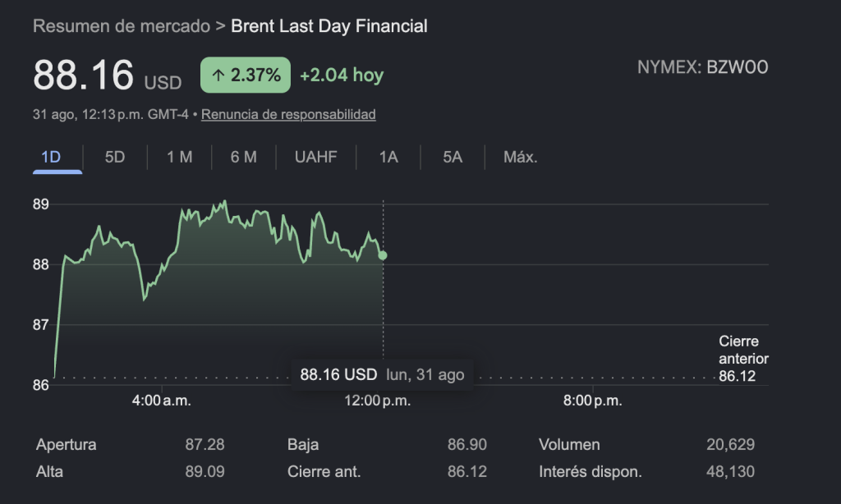Select the Máx. range tab
This screenshot has width=841, height=504.
pyautogui.click(x=520, y=157)
